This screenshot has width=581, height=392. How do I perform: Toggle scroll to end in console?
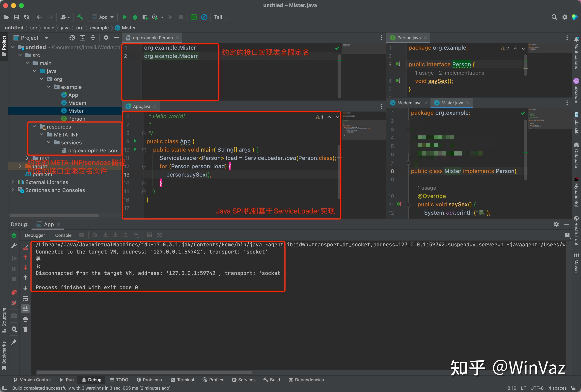pyautogui.click(x=25, y=309)
